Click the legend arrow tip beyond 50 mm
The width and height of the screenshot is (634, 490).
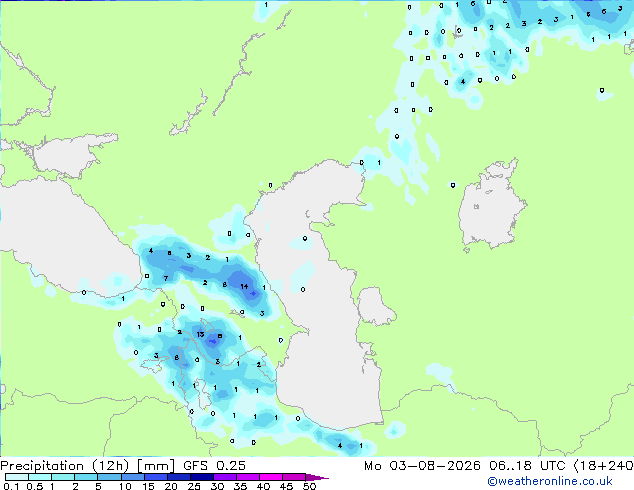point(319,477)
